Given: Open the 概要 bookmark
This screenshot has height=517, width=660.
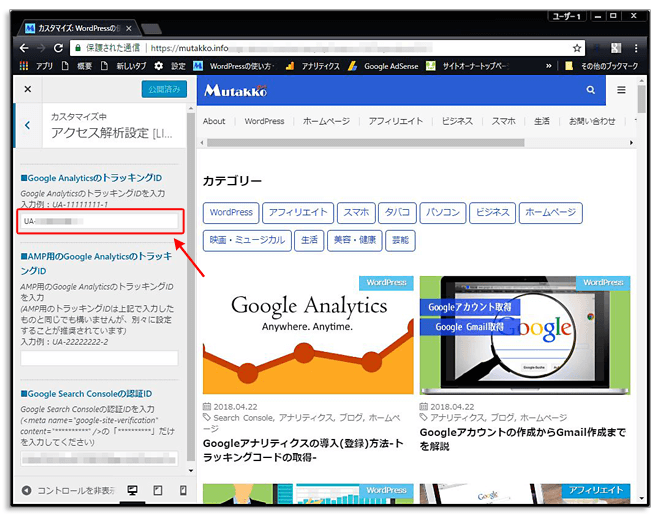Looking at the screenshot, I should coord(77,66).
